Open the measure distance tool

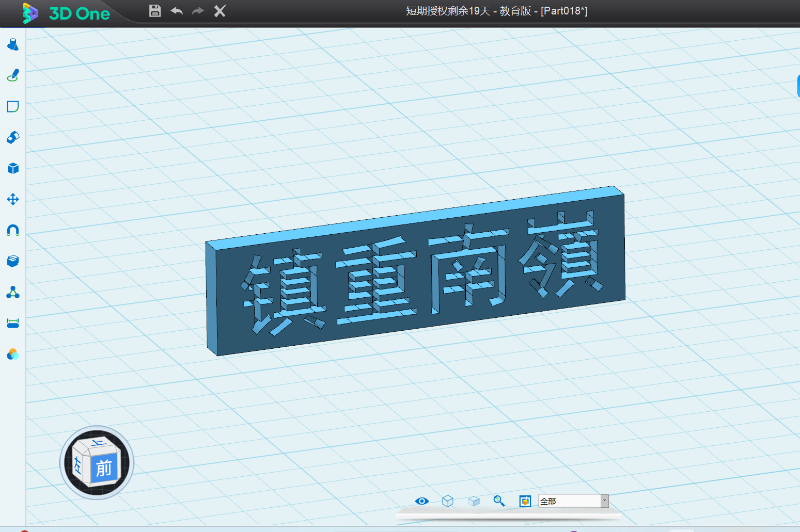coord(13,324)
